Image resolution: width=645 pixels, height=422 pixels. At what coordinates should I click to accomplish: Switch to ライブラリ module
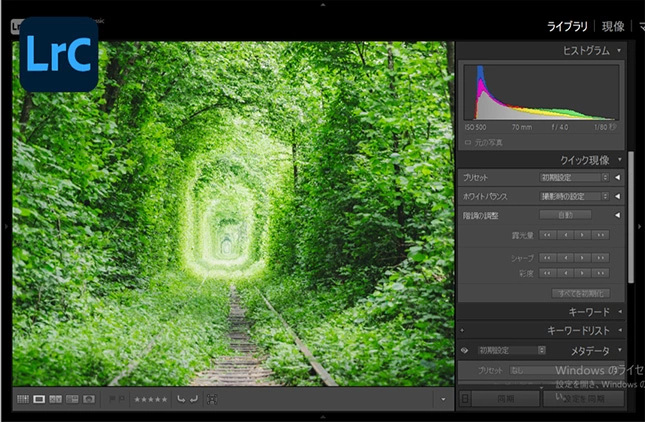(x=567, y=26)
